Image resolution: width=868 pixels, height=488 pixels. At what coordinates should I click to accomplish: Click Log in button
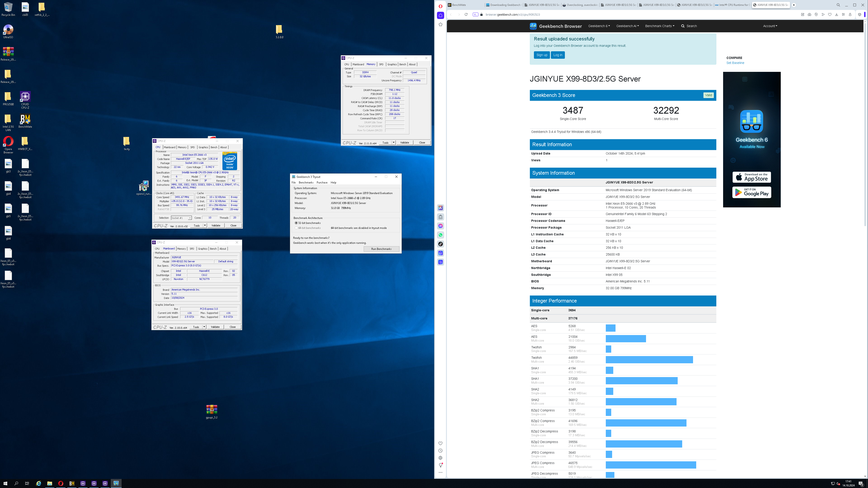(558, 55)
